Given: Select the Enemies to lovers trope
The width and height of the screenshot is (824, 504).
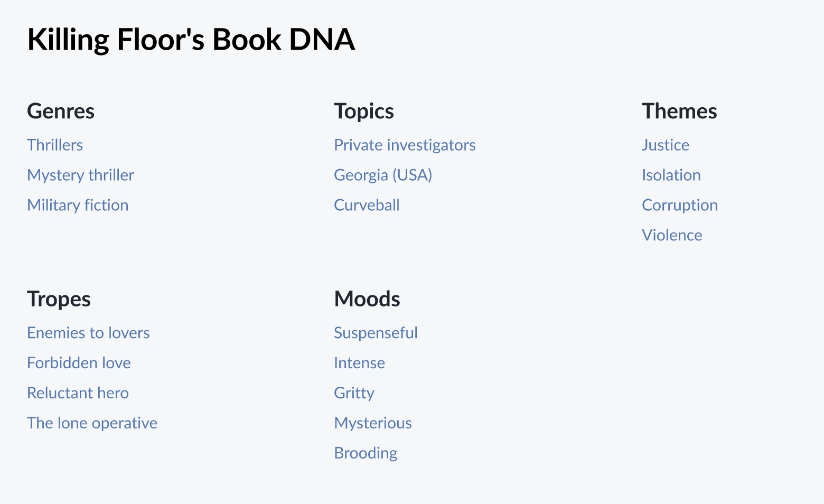Looking at the screenshot, I should pyautogui.click(x=88, y=333).
